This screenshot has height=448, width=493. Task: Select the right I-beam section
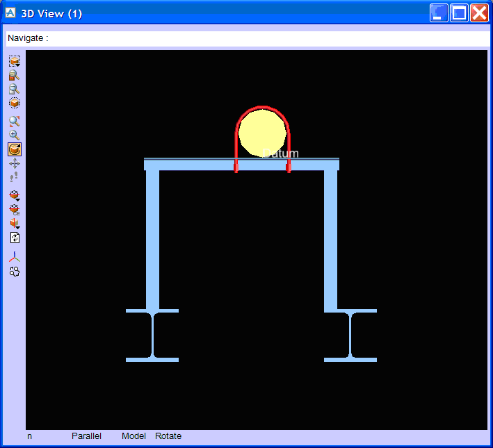[350, 335]
